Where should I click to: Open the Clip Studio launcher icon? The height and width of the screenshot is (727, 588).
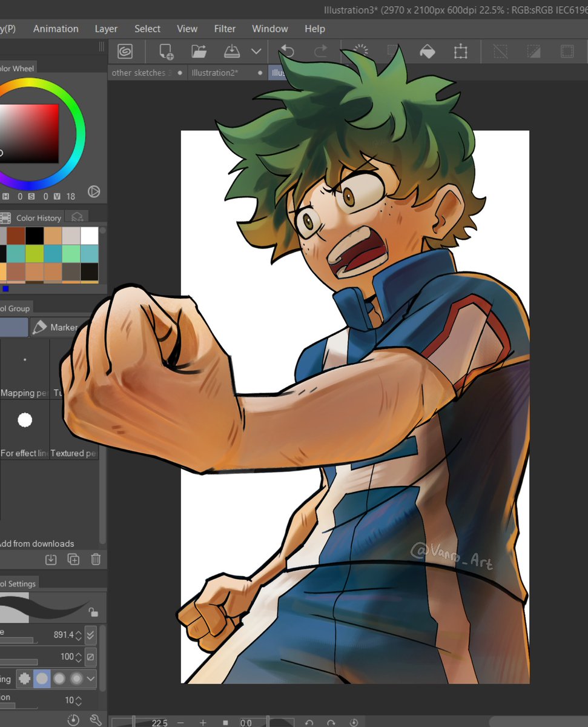125,51
